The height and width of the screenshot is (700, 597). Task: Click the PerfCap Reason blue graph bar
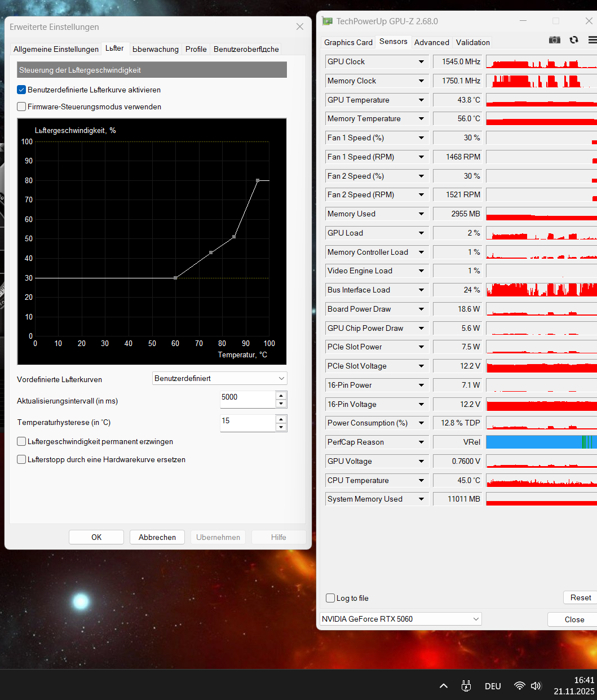coord(541,442)
